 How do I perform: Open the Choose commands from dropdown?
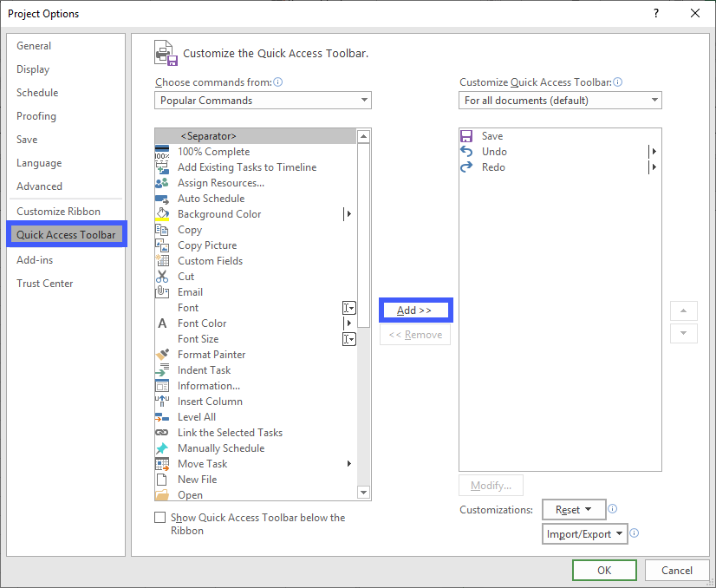263,101
